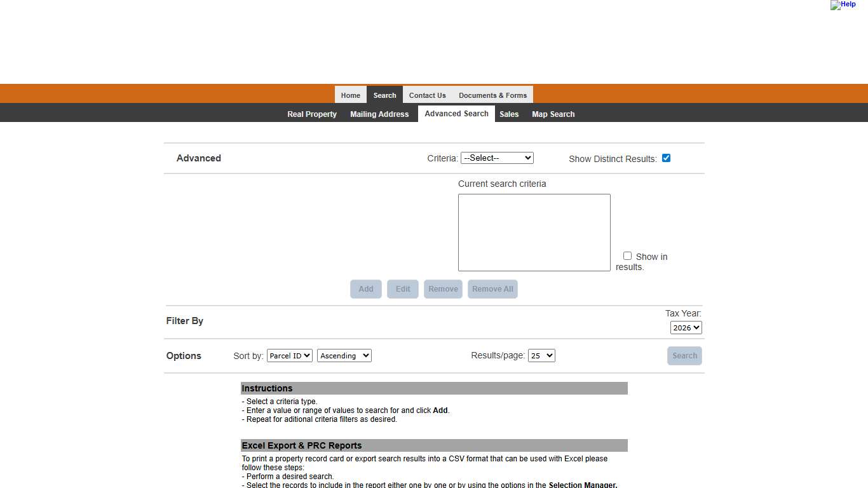Open the Results/page dropdown

point(541,355)
